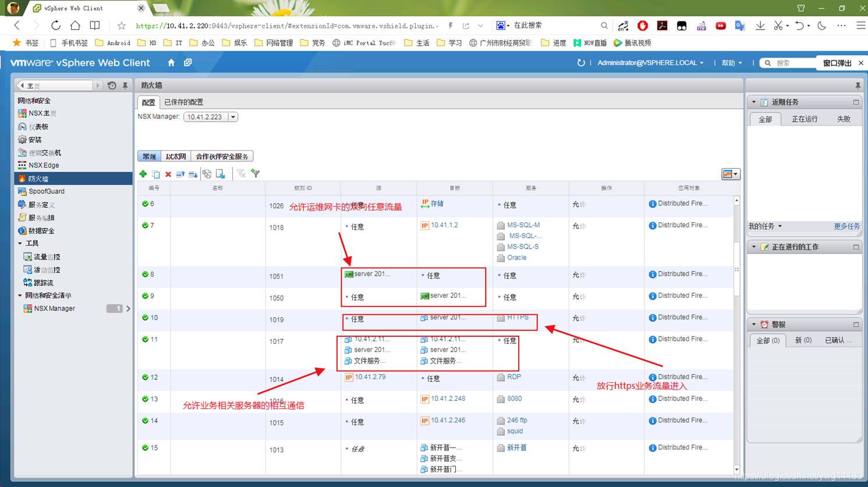Toggle enabled status of rule 6

[145, 204]
